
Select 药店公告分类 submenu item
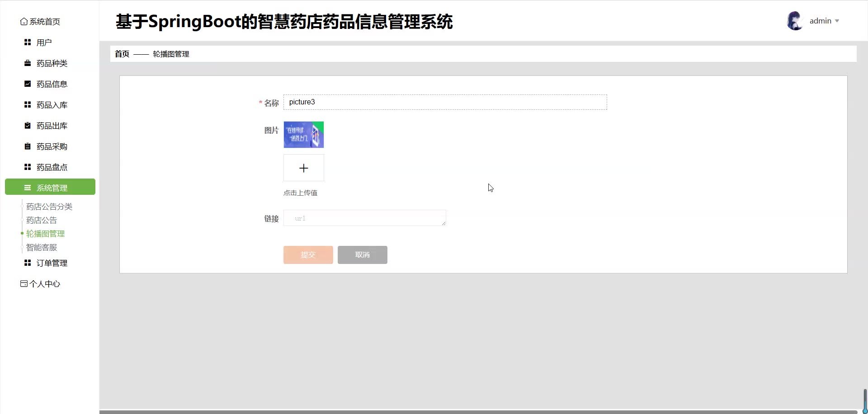pos(49,207)
